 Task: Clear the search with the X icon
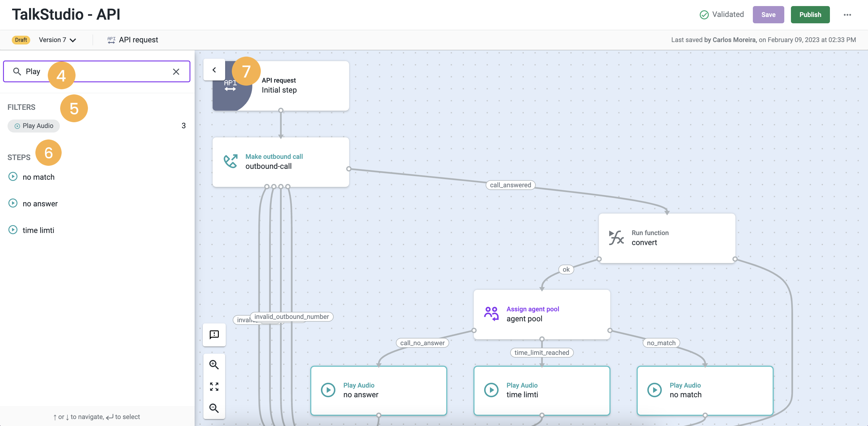176,71
